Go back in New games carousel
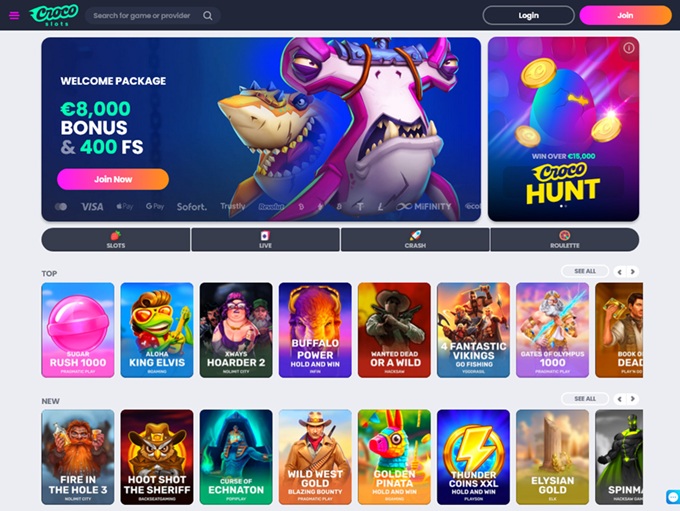The image size is (680, 511). tap(620, 399)
